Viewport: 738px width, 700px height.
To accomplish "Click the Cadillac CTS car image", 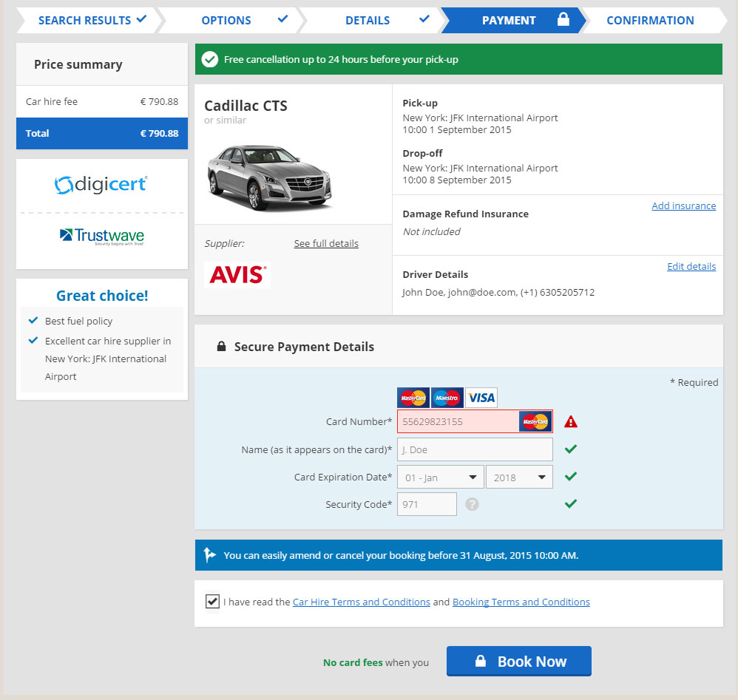I will (269, 177).
